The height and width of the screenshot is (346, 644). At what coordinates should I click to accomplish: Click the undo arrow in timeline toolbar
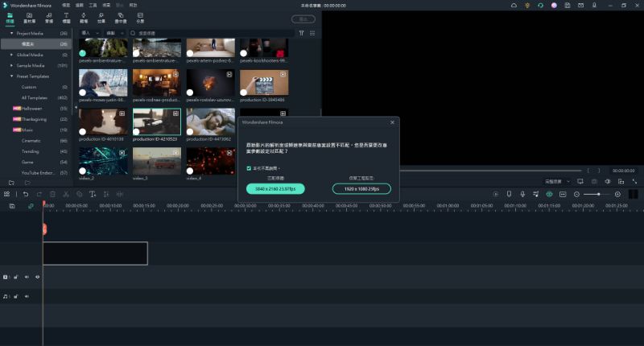[x=26, y=194]
